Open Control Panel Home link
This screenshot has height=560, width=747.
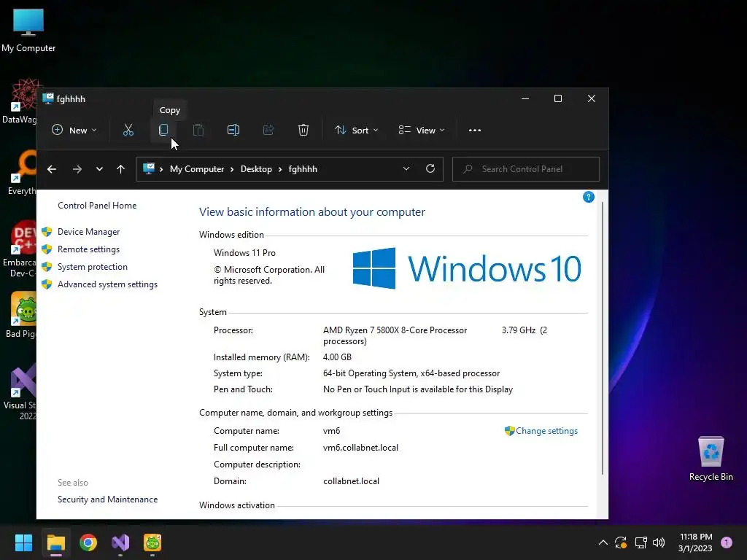pos(97,205)
